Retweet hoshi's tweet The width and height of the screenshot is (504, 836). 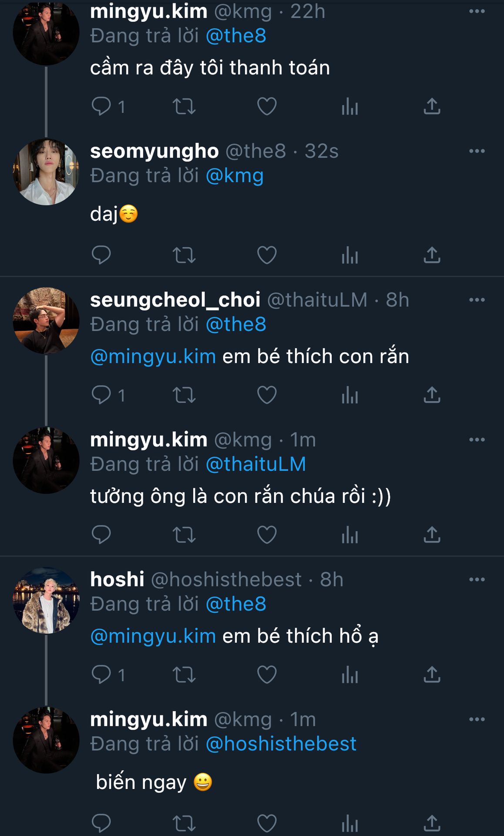click(x=184, y=675)
